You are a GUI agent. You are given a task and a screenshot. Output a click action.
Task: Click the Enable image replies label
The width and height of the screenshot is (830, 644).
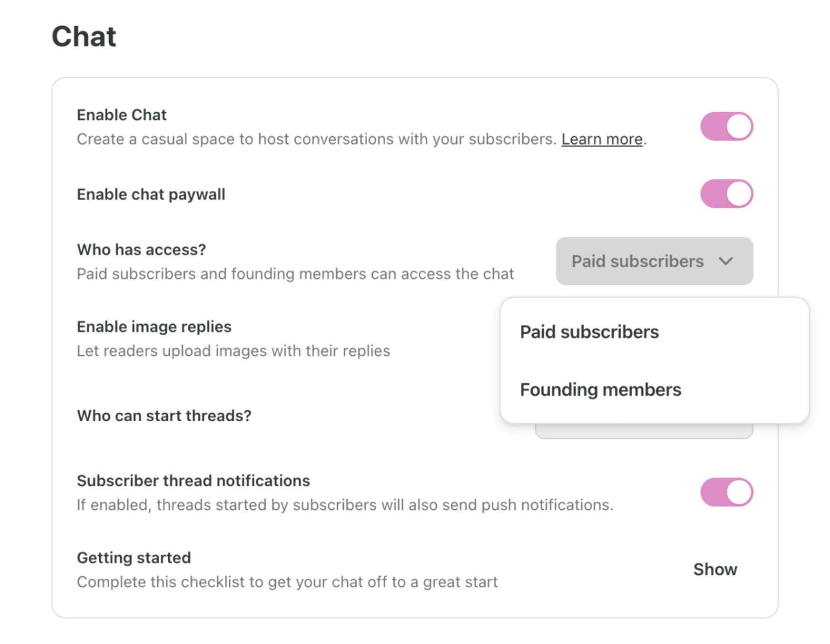pos(154,327)
